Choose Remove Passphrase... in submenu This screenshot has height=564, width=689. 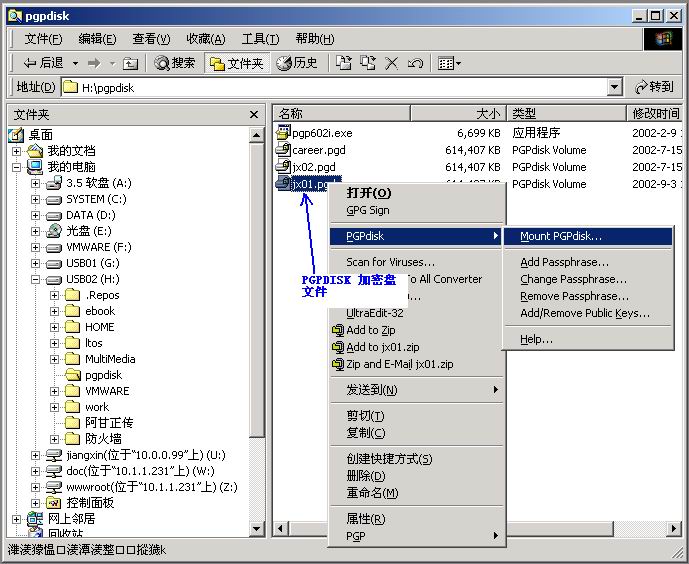click(588, 296)
